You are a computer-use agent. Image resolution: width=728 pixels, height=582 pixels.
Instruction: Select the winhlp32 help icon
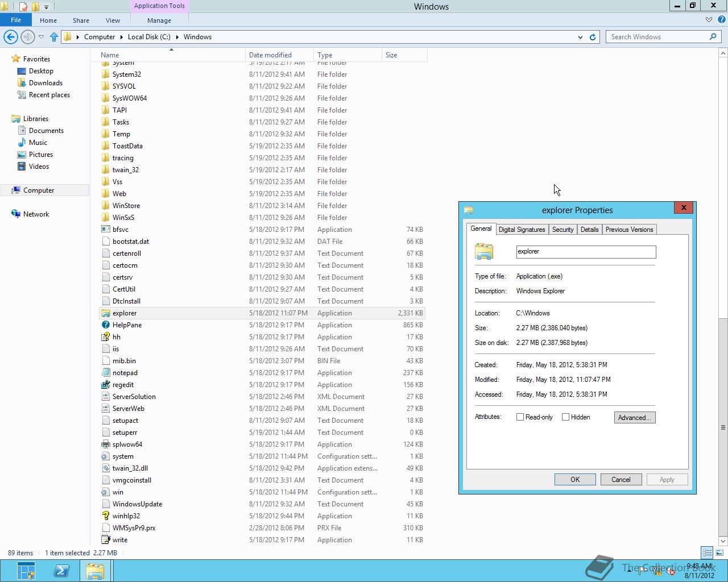[105, 516]
